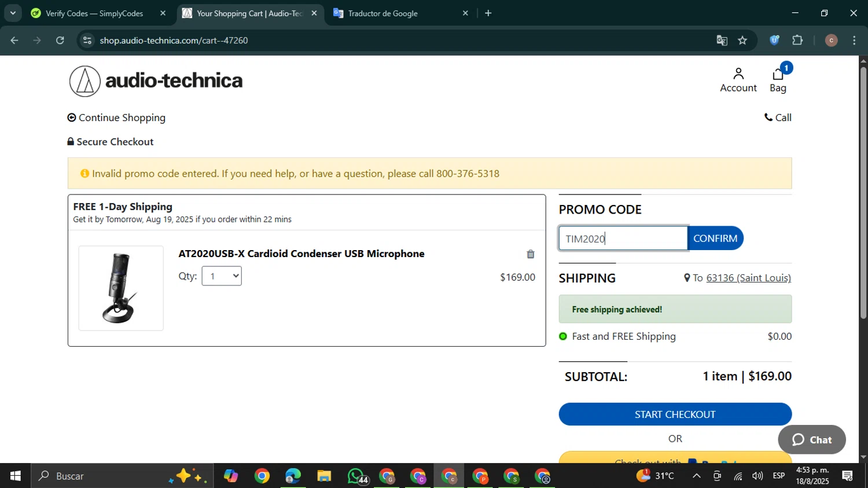Open WhatsApp from the taskbar
The height and width of the screenshot is (488, 868).
point(356,476)
